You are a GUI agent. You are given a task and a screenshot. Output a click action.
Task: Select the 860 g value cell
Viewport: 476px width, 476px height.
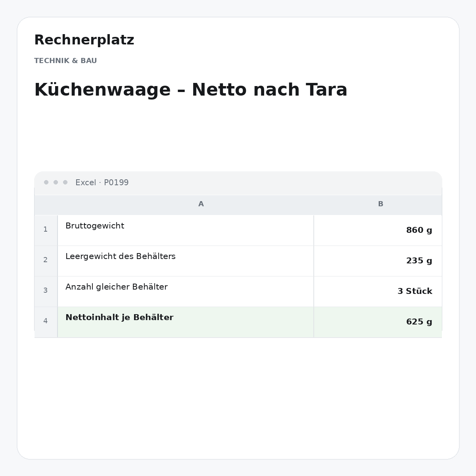378,230
